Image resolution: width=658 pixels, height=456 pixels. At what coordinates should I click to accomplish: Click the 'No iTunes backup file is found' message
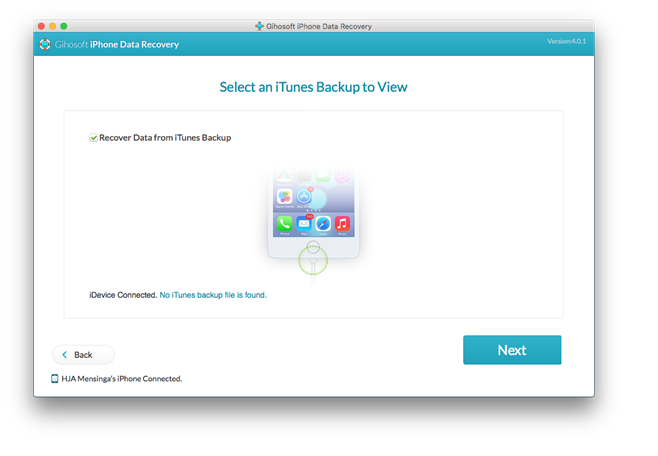tap(213, 295)
